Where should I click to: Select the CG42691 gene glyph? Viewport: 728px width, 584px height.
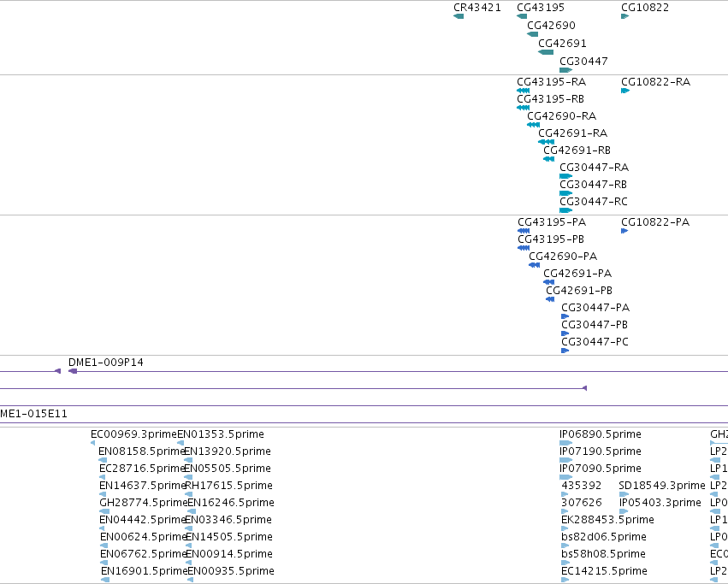[x=546, y=52]
